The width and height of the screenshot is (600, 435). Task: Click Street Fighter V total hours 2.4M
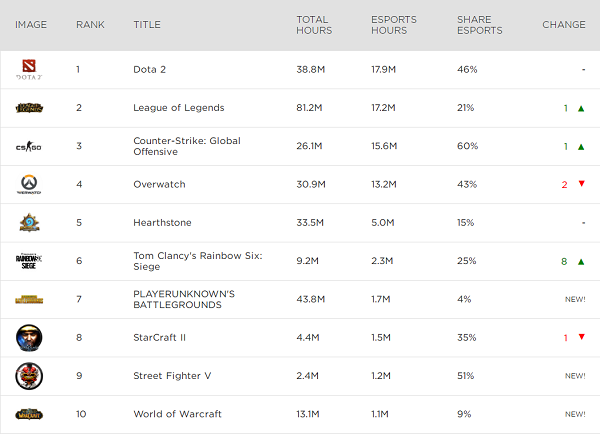pyautogui.click(x=307, y=376)
